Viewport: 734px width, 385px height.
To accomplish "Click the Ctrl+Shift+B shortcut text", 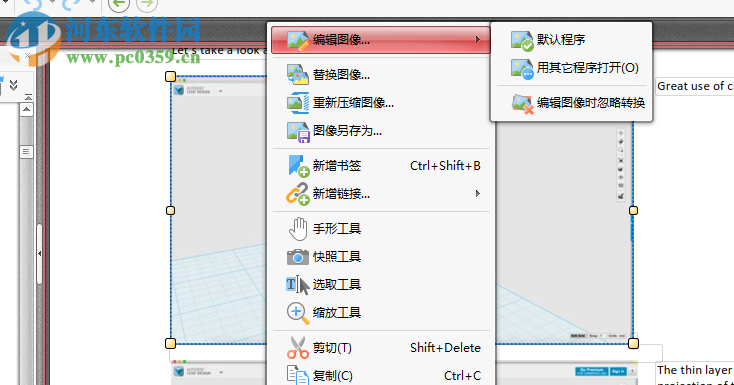I will 445,166.
